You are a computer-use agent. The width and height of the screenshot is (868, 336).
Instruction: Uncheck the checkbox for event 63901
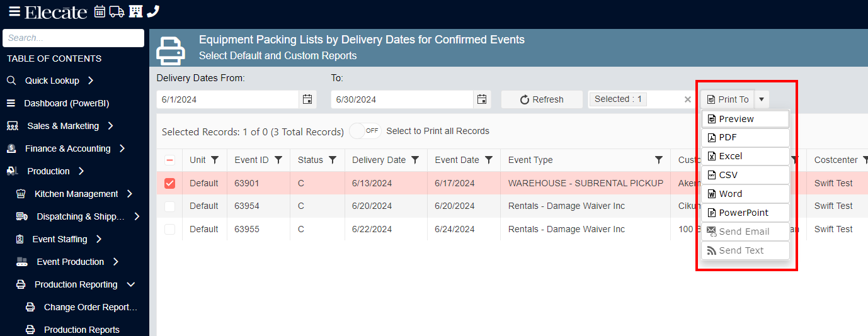click(x=169, y=183)
